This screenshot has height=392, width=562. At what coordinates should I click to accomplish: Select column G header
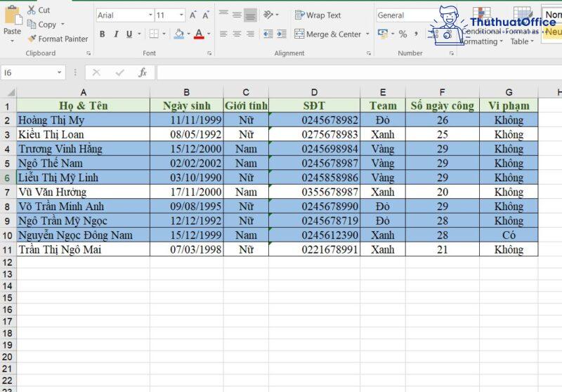point(509,92)
